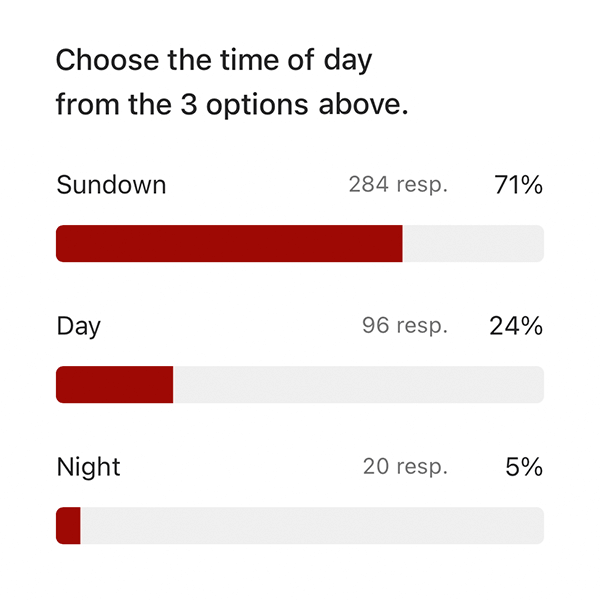
Task: Click the numeral '3' in the poll question
Action: (200, 106)
